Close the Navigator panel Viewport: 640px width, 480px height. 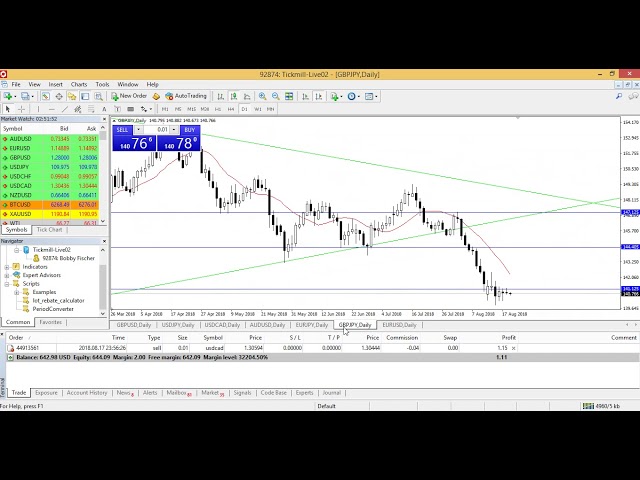coord(104,241)
